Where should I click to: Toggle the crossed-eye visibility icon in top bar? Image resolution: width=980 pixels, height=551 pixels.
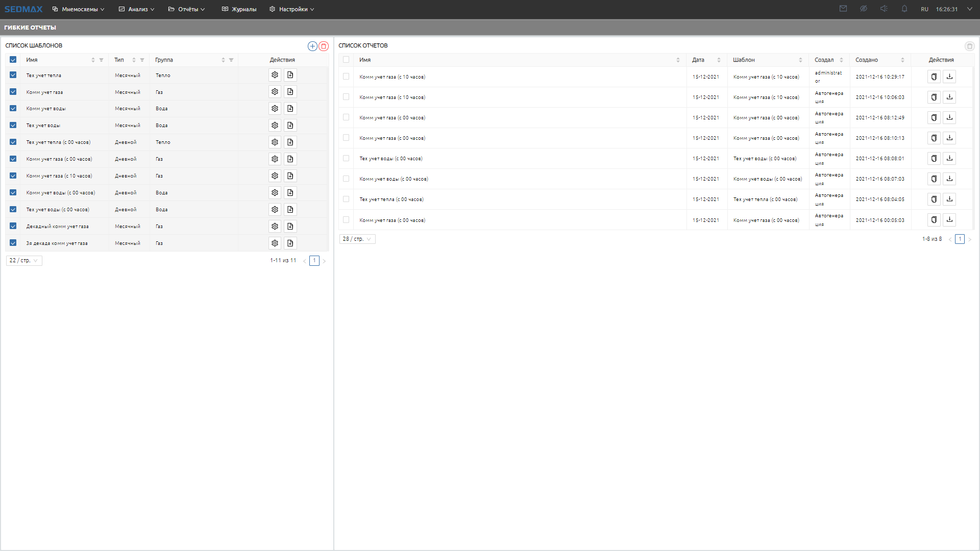(x=863, y=9)
